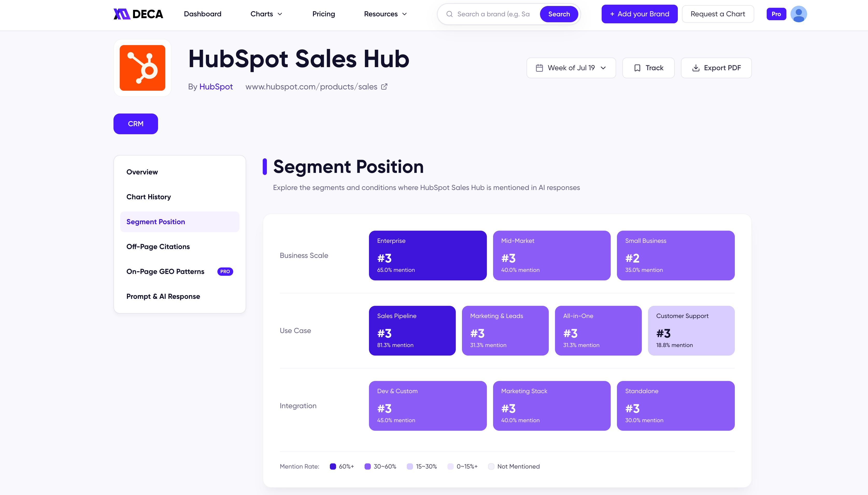Select Chart History in sidebar
The width and height of the screenshot is (868, 495).
[x=180, y=197]
